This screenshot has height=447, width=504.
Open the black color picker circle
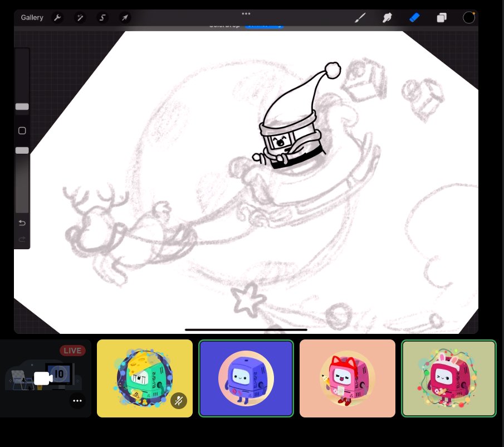[x=469, y=18]
